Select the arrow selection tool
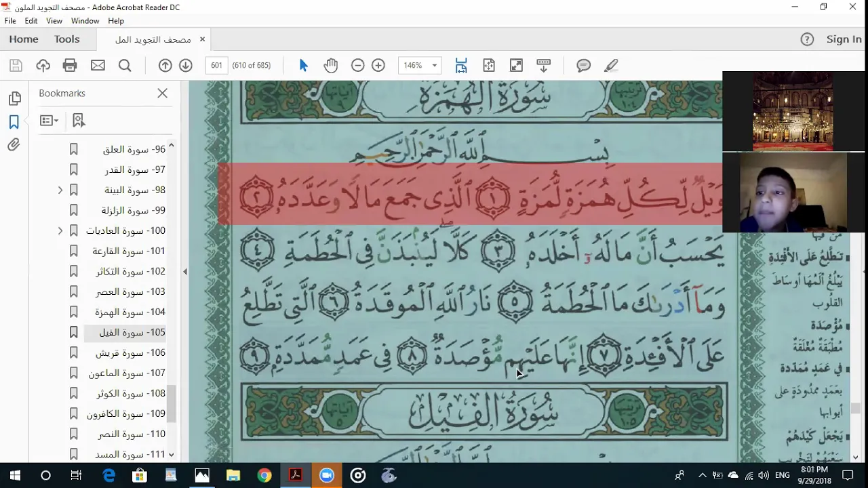Screen dimensions: 868x488 coord(303,65)
